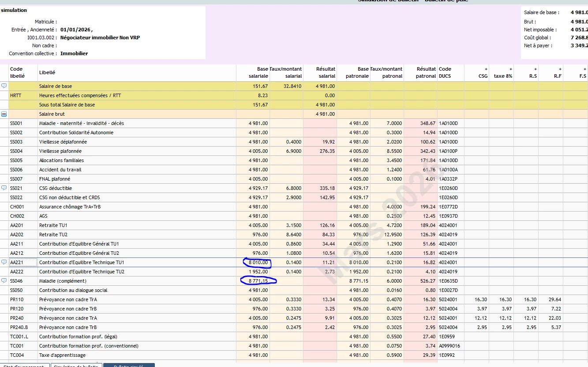Screen dimensions: 588x367
Task: Select the HRTT Heures effectuées compensées row
Action: pyautogui.click(x=80, y=95)
